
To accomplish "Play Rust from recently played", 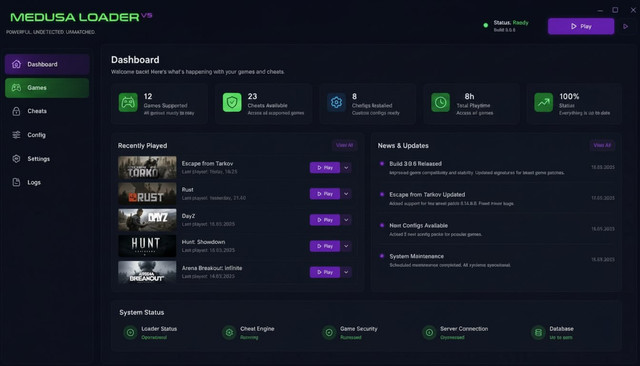I will [x=325, y=194].
